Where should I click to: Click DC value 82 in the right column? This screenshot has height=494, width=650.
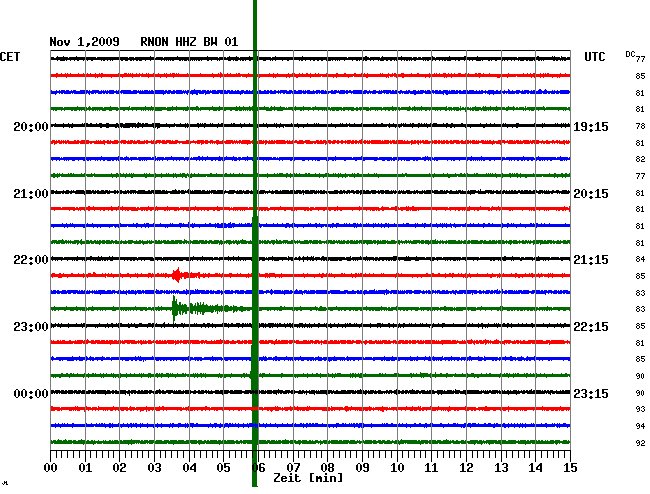point(640,159)
